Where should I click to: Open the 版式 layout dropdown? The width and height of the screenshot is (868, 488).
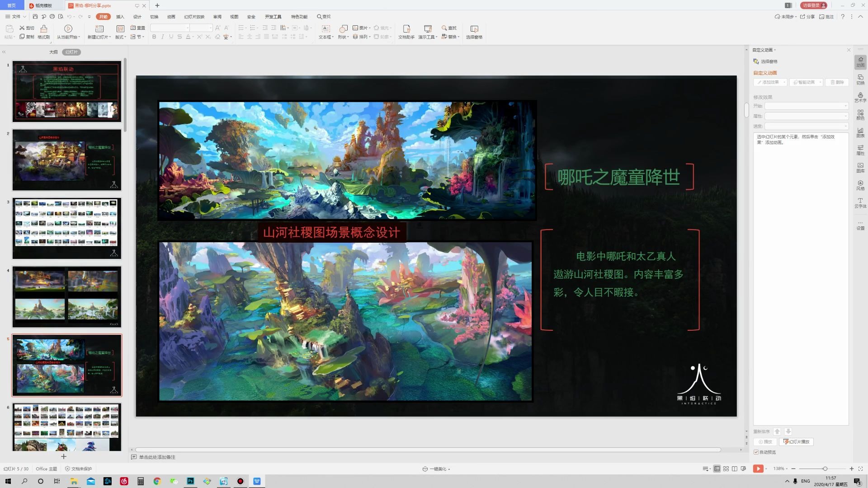(x=120, y=37)
